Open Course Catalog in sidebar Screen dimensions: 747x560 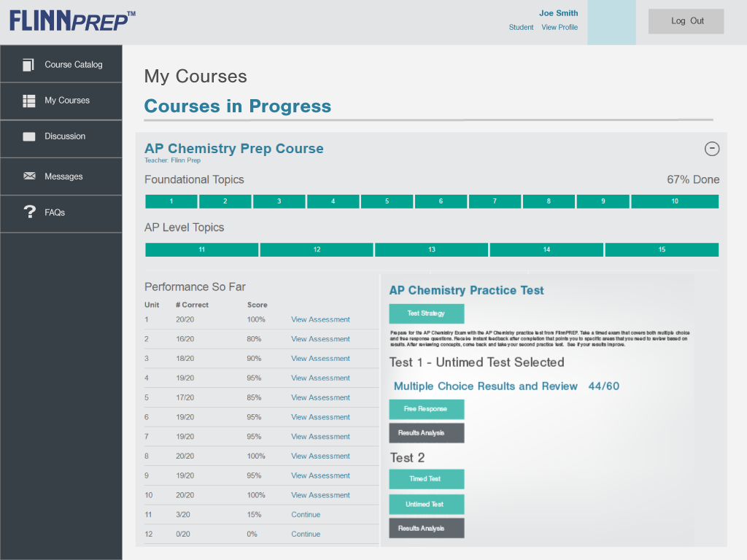[61, 64]
